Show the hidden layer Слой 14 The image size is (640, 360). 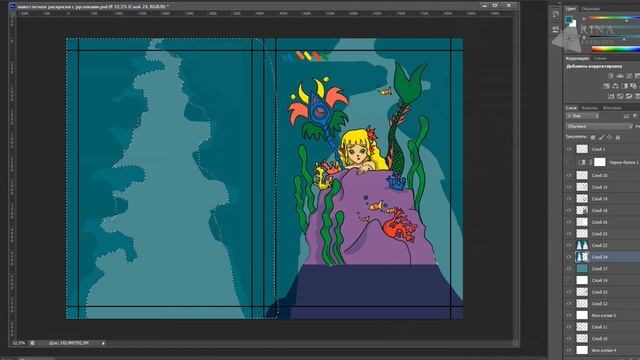point(569,280)
